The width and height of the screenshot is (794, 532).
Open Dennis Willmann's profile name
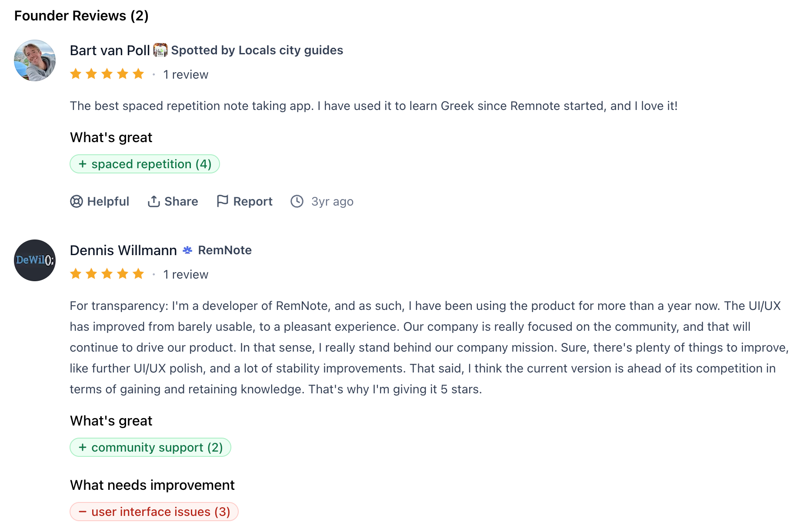123,250
